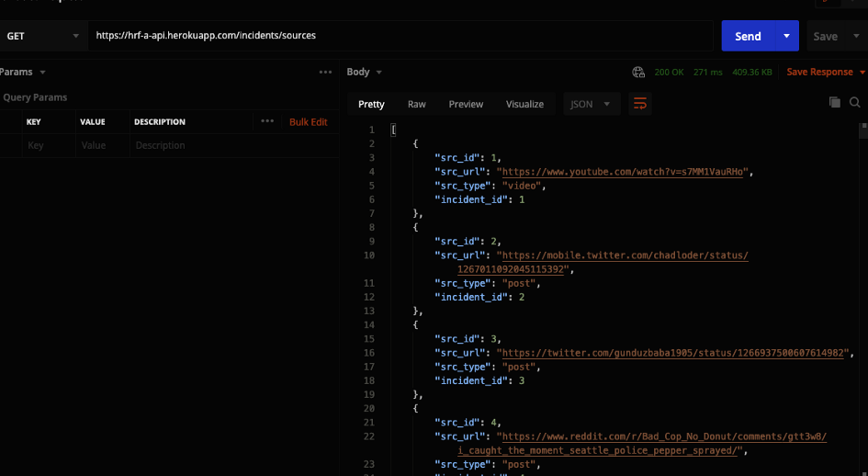Click the Description input field
The width and height of the screenshot is (868, 476).
pos(234,145)
